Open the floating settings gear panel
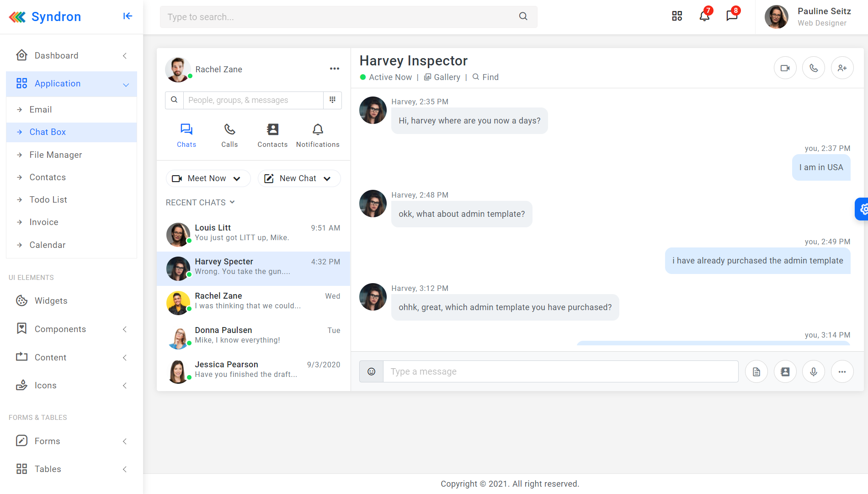 863,209
